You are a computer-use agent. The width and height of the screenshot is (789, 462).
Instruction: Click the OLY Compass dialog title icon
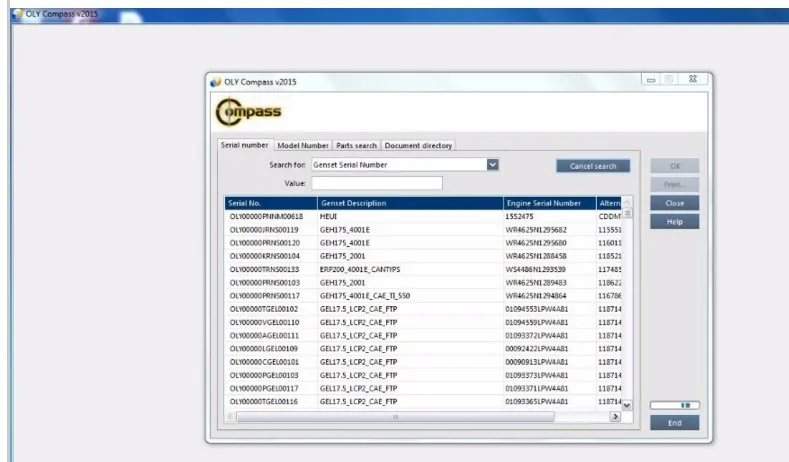(215, 82)
